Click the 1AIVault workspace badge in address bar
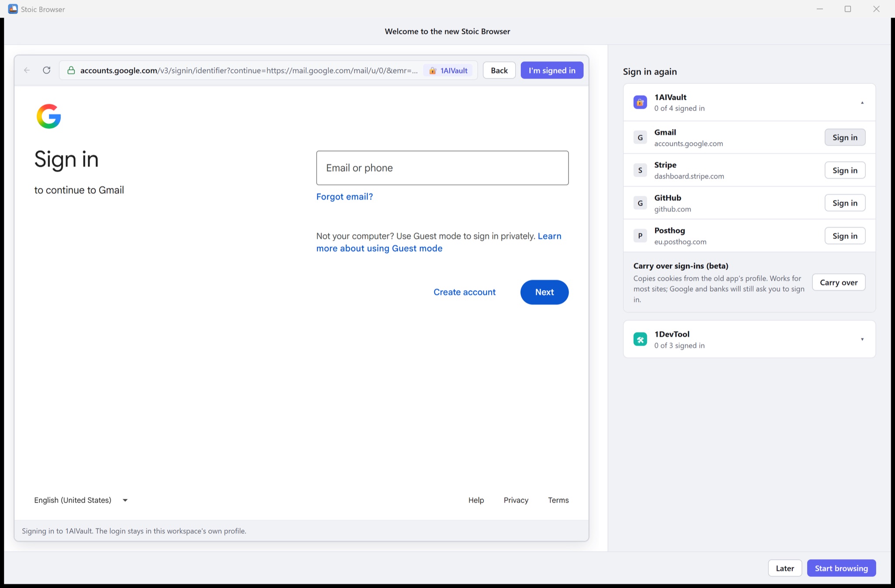This screenshot has height=588, width=895. click(448, 70)
